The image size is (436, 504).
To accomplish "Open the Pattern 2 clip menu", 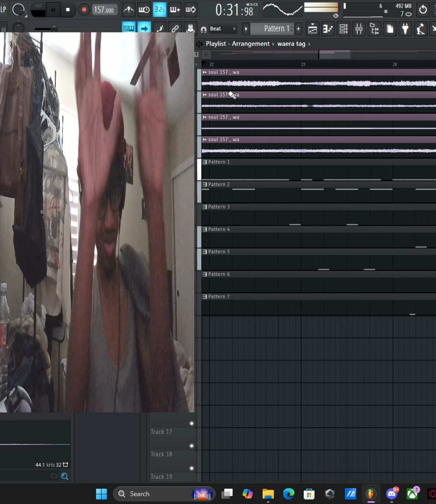I will click(x=205, y=185).
